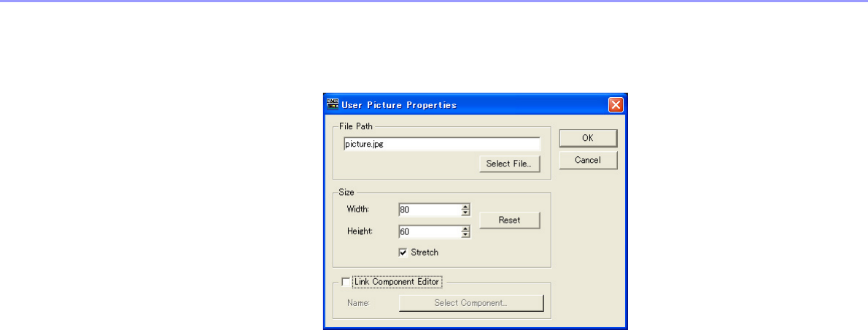
Task: Increase Height using the up arrow
Action: click(x=465, y=229)
